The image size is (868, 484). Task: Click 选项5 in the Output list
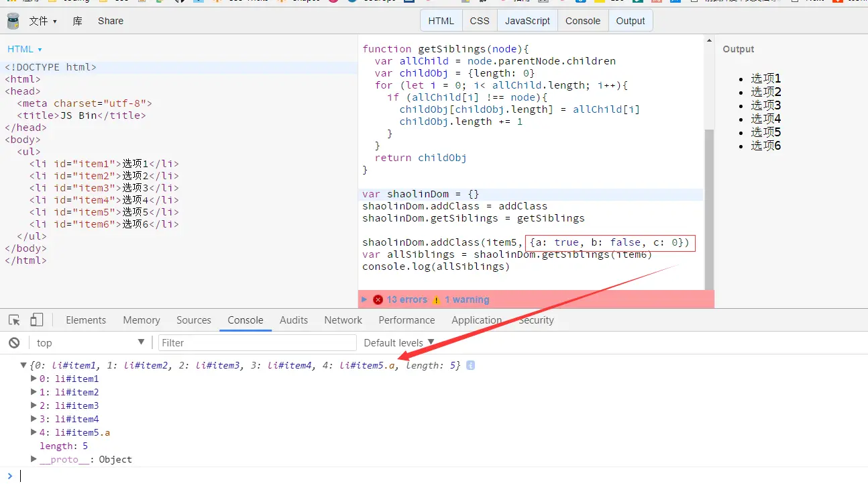coord(766,132)
